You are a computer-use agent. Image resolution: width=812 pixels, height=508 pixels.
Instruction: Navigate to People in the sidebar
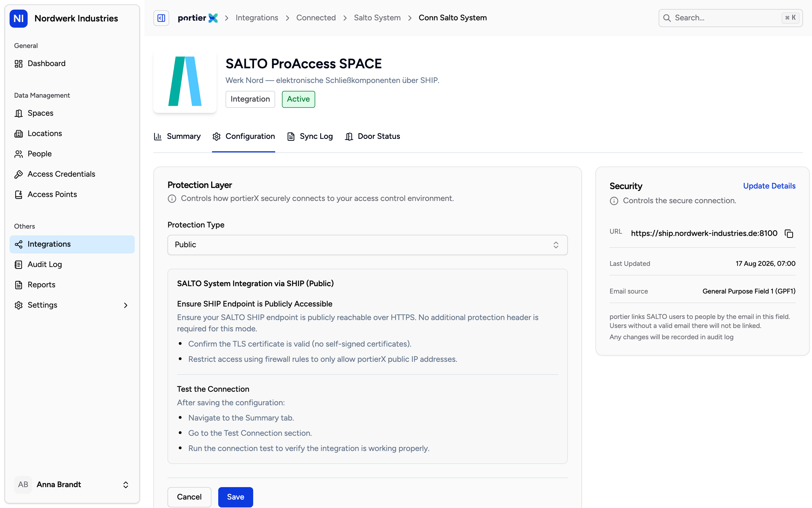pyautogui.click(x=72, y=154)
